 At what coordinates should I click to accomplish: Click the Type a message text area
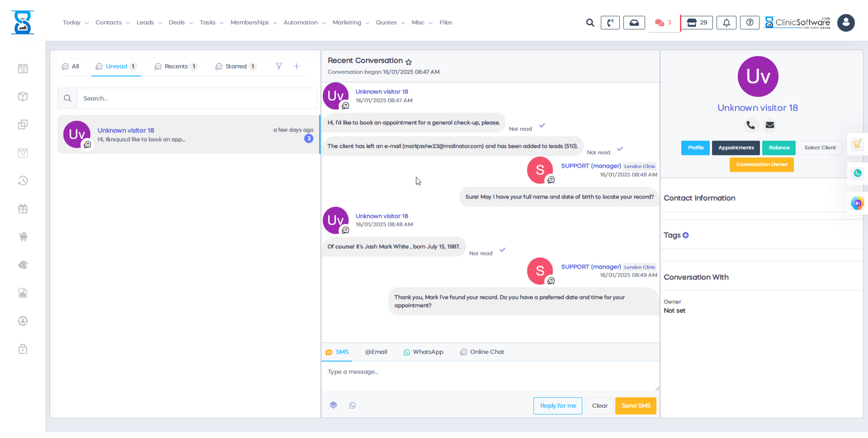point(490,376)
